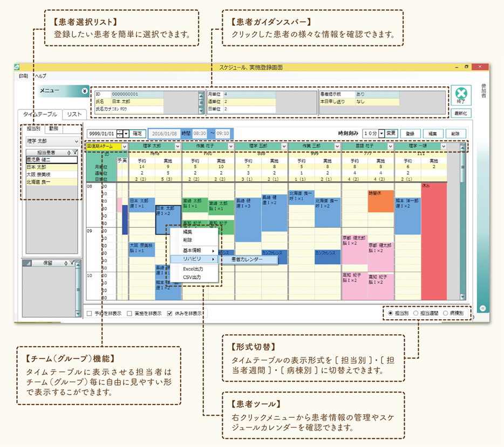Select 患者カレンダー submenu item
Screen dimensions: 504x447
[x=248, y=259]
